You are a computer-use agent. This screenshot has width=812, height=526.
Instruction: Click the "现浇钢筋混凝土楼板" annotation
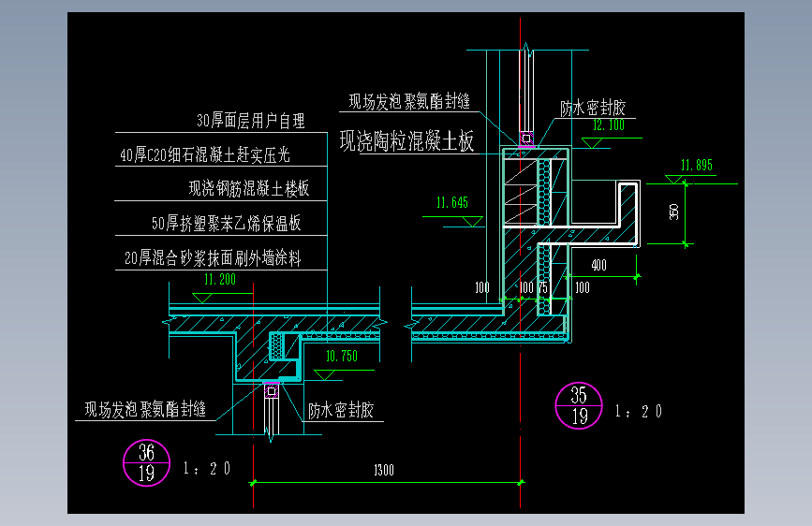(249, 188)
